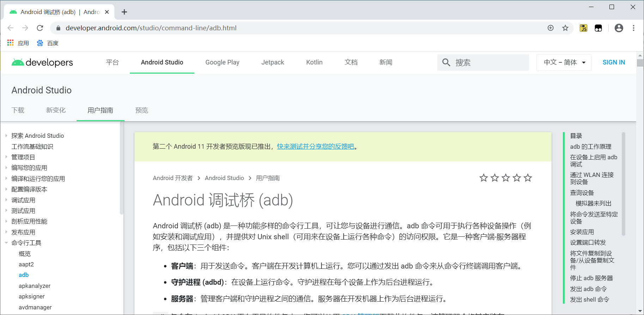Image resolution: width=644 pixels, height=315 pixels.
Task: Rate the page two stars
Action: tap(495, 178)
